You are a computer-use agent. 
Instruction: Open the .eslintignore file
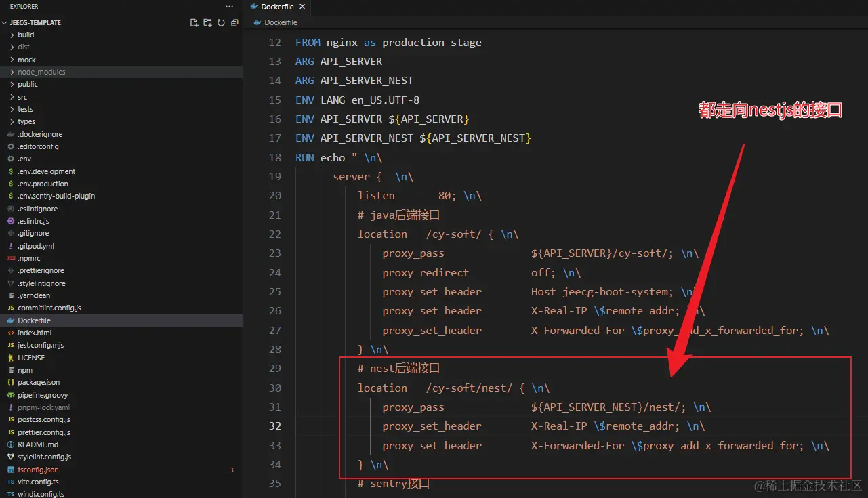click(x=121, y=209)
